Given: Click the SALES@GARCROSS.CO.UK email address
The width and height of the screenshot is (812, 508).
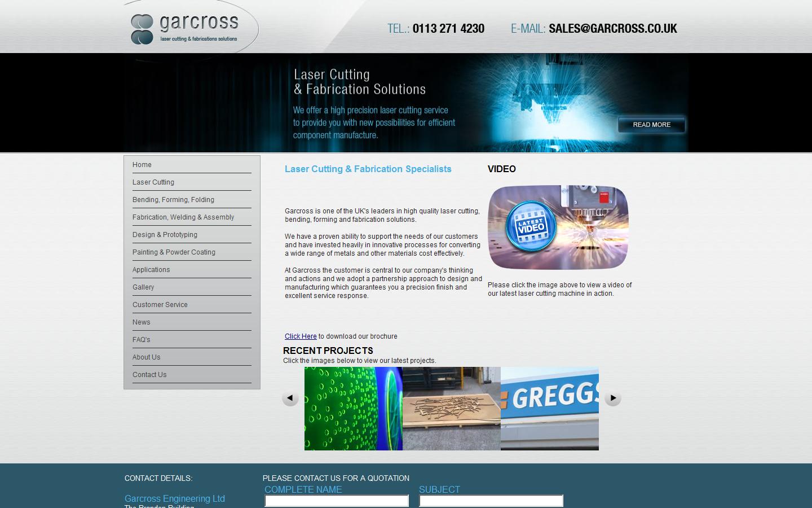Looking at the screenshot, I should click(x=613, y=28).
